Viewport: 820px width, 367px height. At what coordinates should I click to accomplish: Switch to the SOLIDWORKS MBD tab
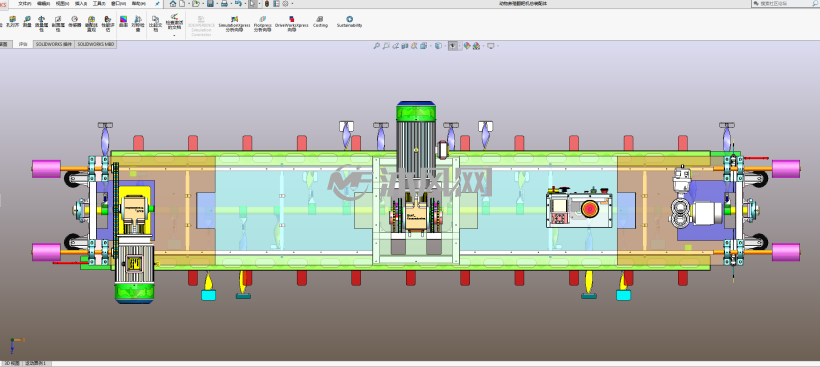pos(96,44)
